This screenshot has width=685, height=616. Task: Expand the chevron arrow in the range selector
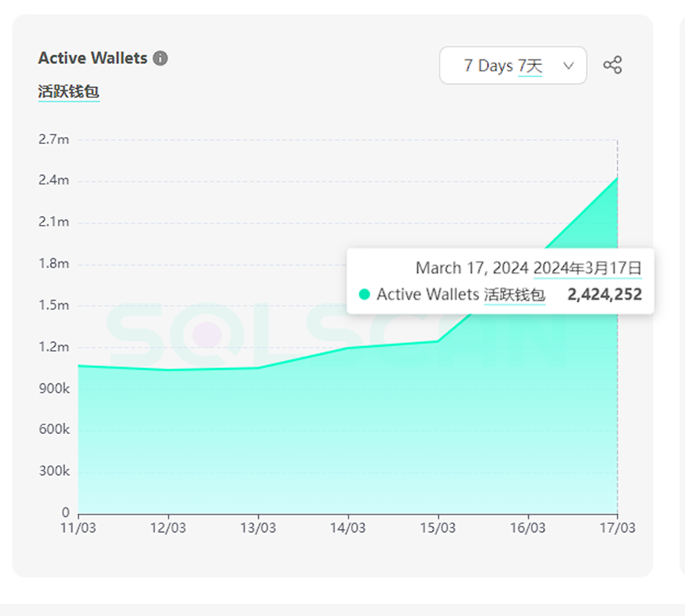(x=568, y=66)
